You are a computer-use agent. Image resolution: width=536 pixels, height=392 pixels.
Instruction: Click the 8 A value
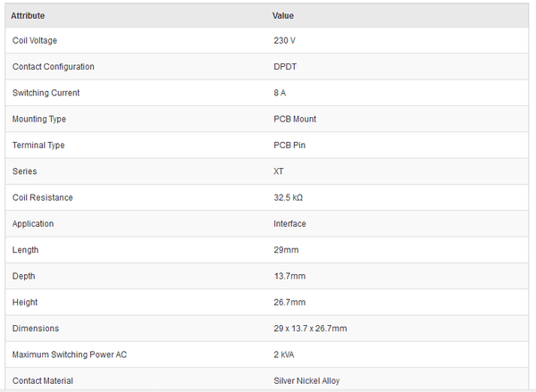(281, 93)
